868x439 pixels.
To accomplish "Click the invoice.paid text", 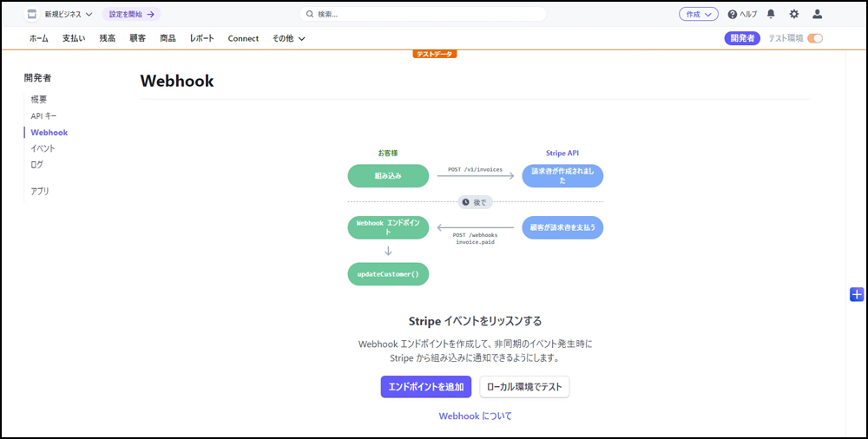I will coord(475,242).
